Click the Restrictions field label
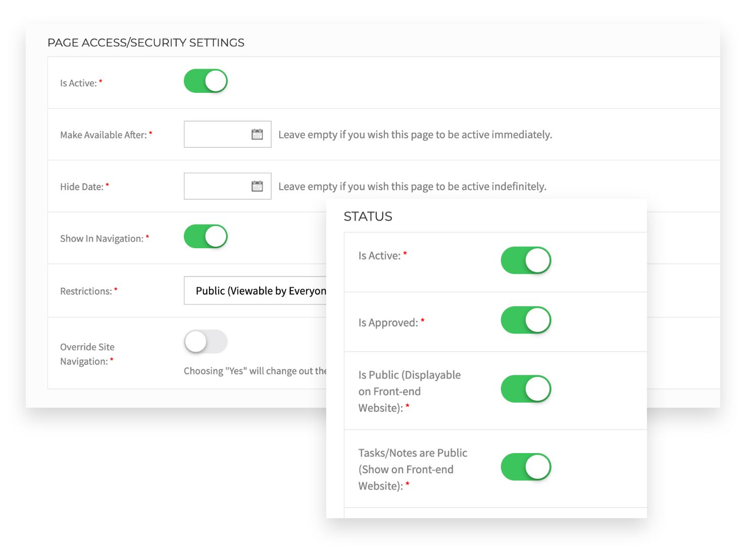This screenshot has height=553, width=756. click(x=86, y=291)
